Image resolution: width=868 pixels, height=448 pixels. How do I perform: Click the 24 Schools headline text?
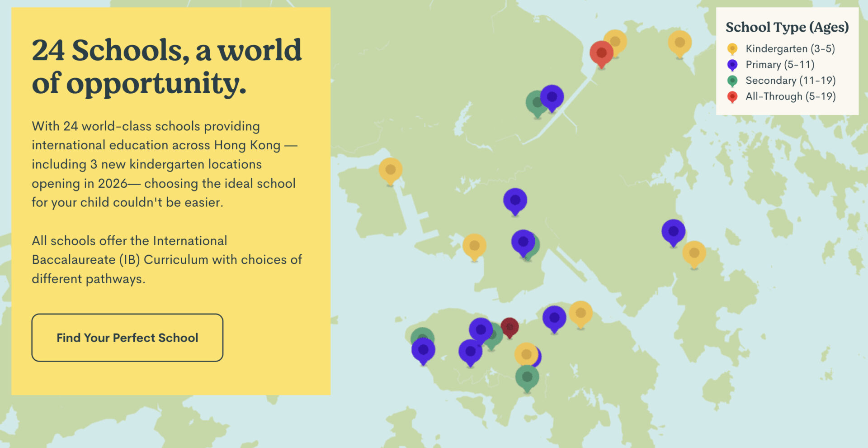click(166, 66)
